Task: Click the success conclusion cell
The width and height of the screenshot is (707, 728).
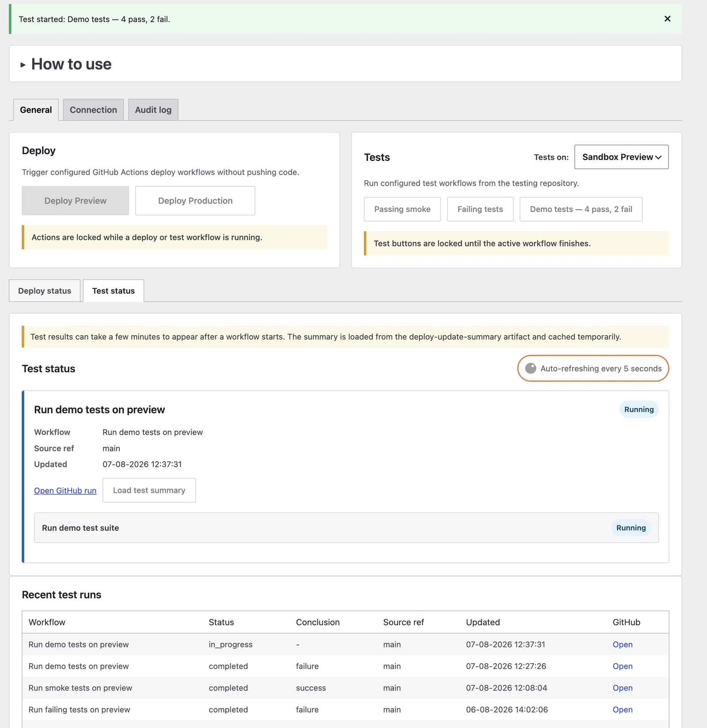Action: point(311,688)
